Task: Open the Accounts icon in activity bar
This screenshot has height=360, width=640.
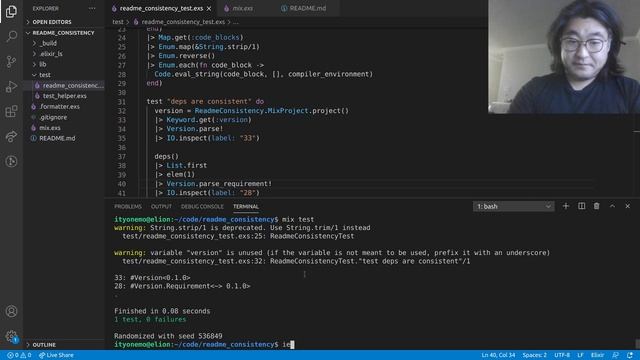Action: point(11,311)
